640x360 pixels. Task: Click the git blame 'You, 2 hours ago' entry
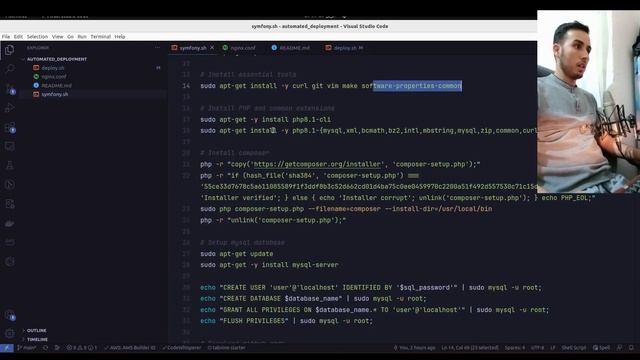click(x=414, y=348)
